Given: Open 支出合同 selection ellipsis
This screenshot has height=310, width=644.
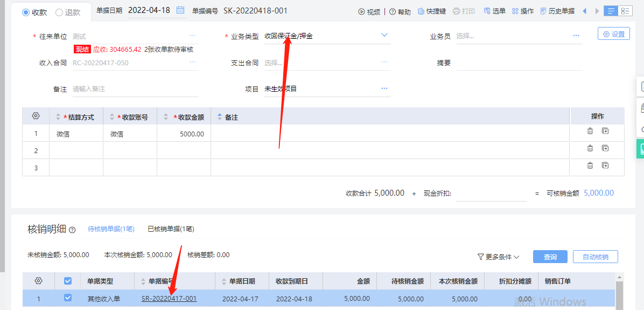Looking at the screenshot, I should click(384, 62).
